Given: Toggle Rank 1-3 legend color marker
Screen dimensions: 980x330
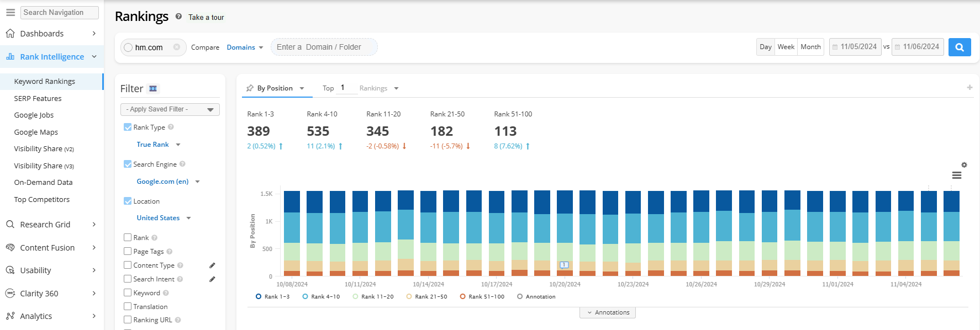Looking at the screenshot, I should click(259, 297).
